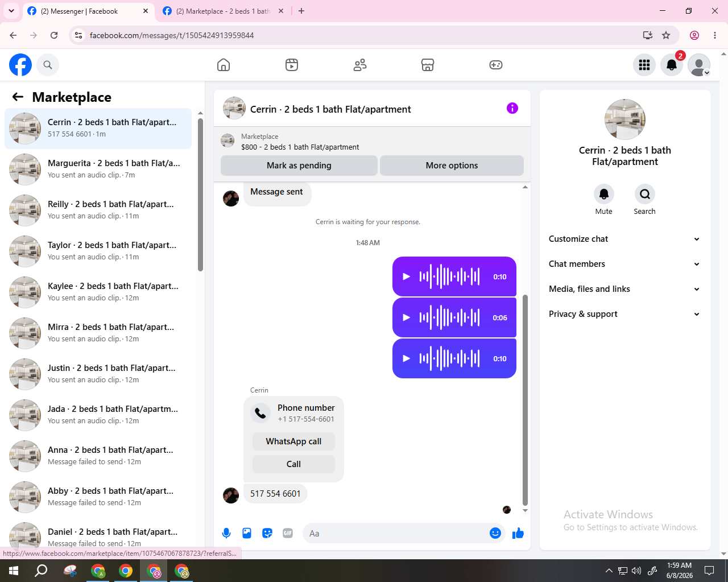Click the More options button
Viewport: 728px width, 582px height.
pos(452,166)
